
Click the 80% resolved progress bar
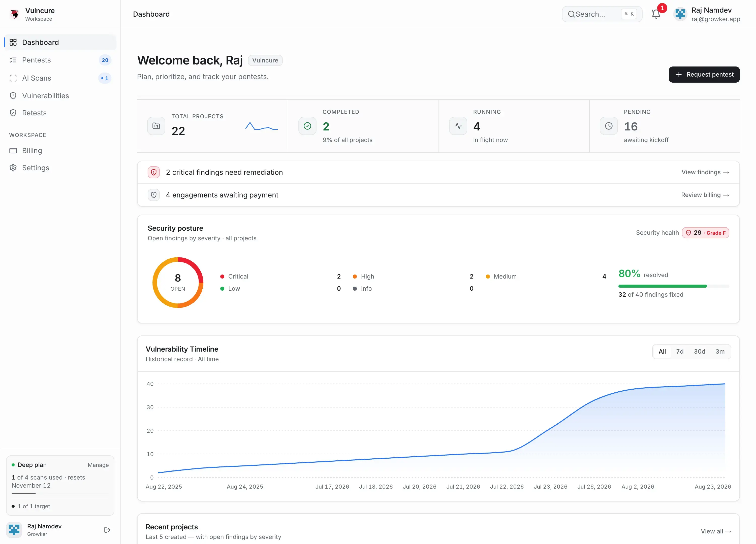(x=674, y=286)
